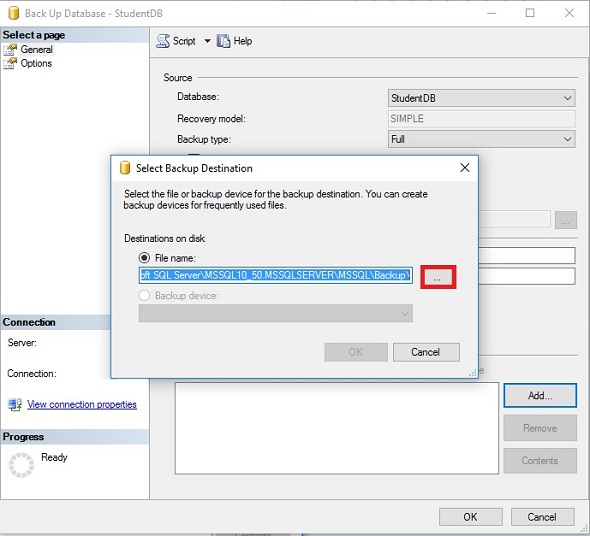This screenshot has height=536, width=590.
Task: Click the 'Destinations on disk' label
Action: click(x=164, y=239)
